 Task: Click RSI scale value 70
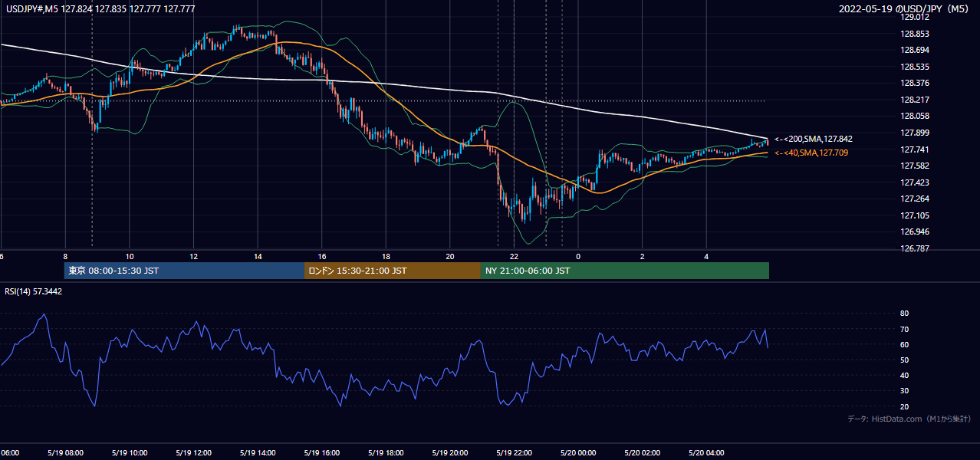905,329
